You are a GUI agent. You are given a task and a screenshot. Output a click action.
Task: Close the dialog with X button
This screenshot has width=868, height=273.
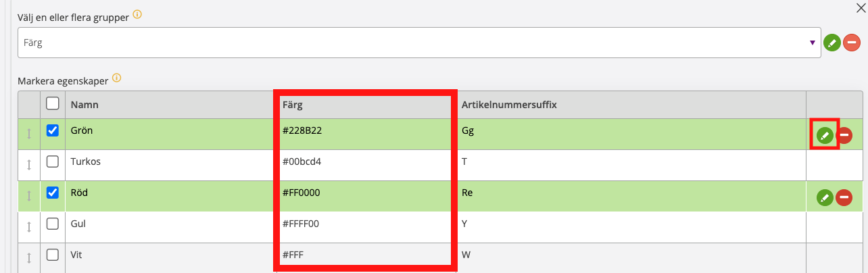(x=861, y=7)
